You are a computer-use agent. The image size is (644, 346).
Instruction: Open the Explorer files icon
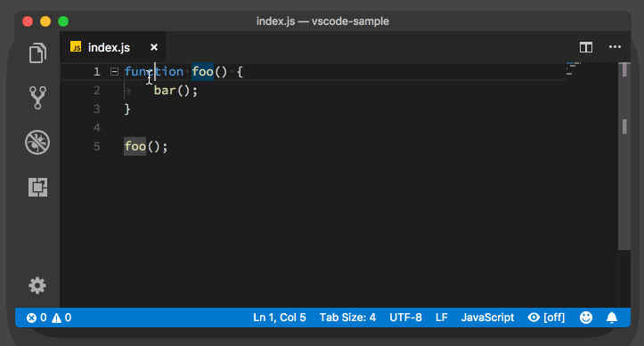(x=37, y=52)
